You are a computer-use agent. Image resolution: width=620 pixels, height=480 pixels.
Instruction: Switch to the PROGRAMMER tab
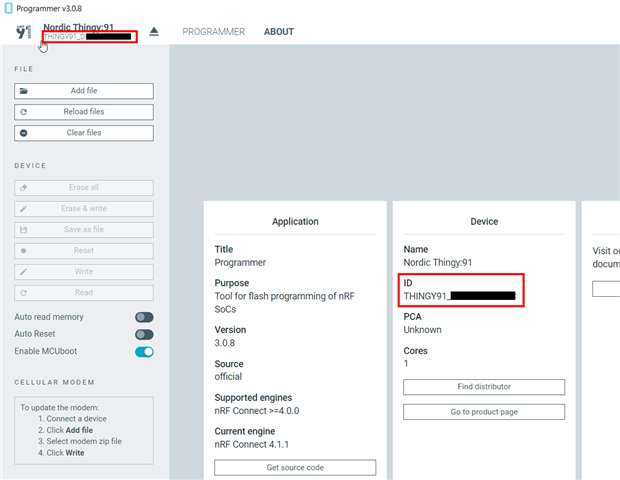214,32
